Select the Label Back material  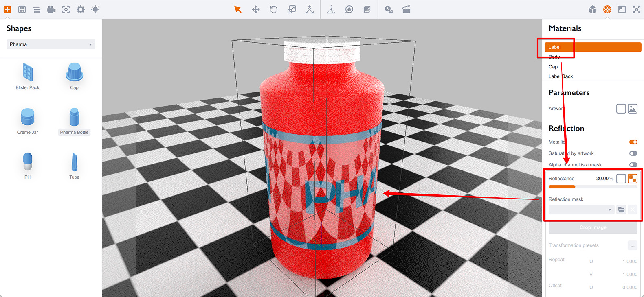tap(560, 76)
